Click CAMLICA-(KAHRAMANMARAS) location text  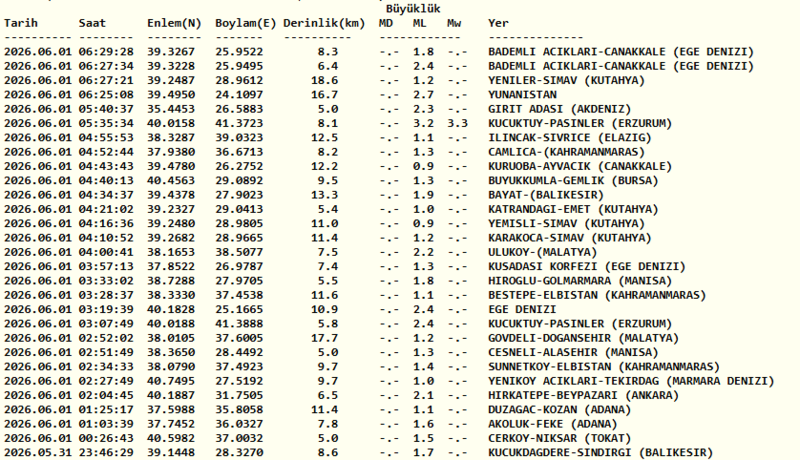pyautogui.click(x=566, y=152)
